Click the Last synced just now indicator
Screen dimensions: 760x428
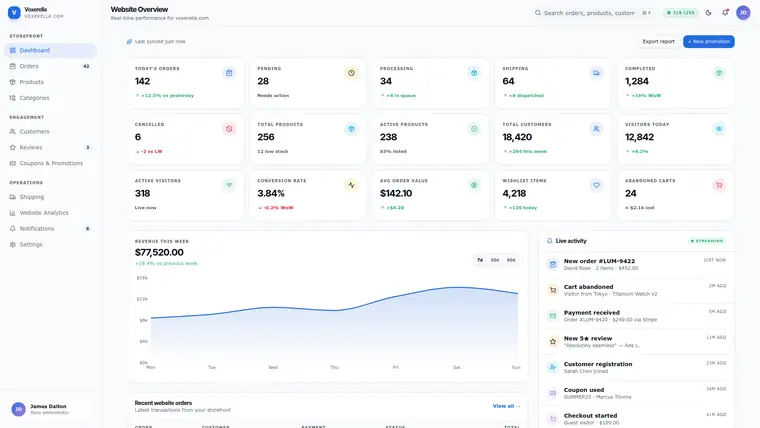click(156, 42)
